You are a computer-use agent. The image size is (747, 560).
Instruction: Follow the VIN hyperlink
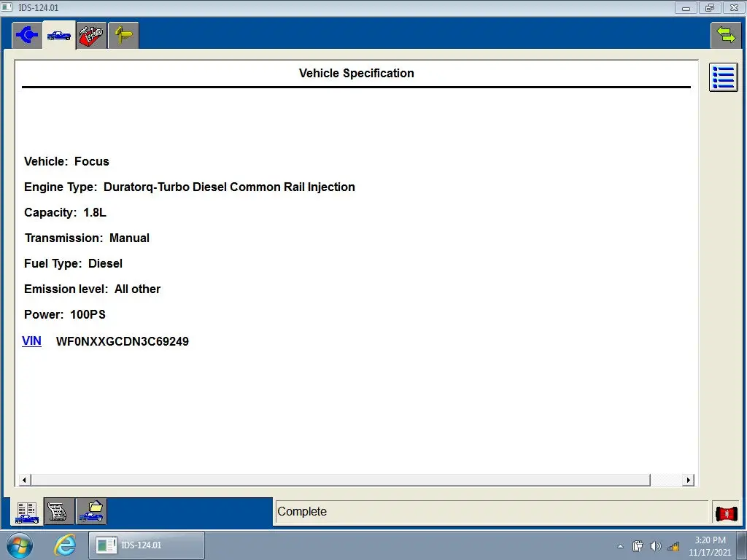31,341
